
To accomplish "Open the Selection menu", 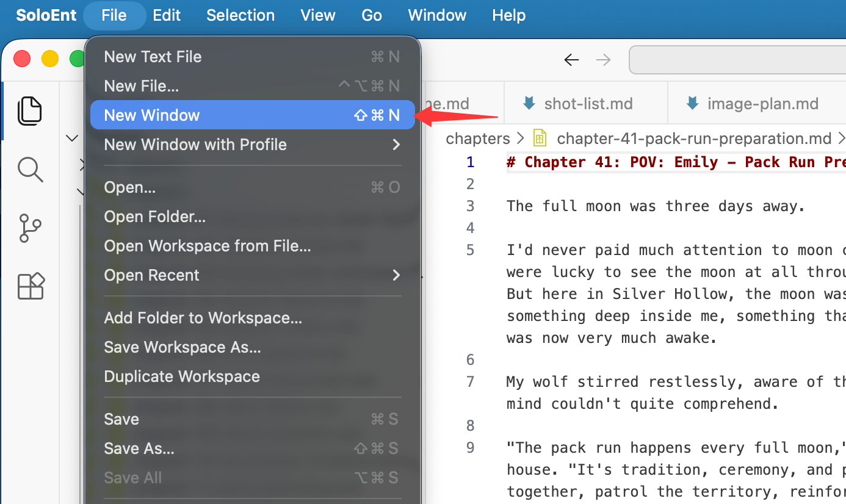I will click(x=240, y=15).
